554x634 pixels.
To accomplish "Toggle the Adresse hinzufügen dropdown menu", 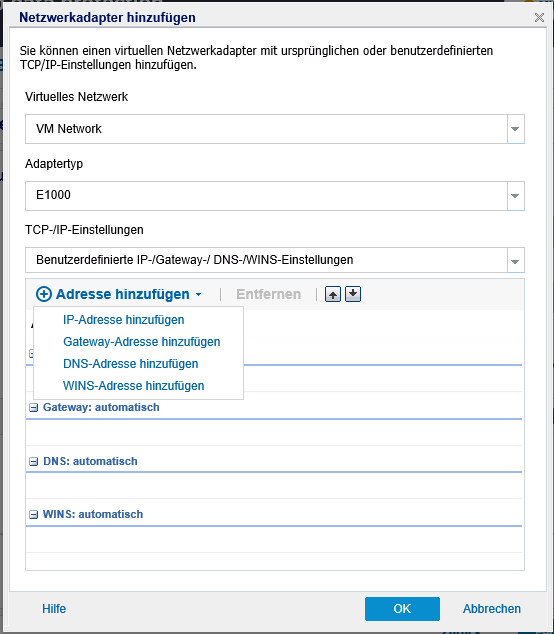I will [119, 294].
